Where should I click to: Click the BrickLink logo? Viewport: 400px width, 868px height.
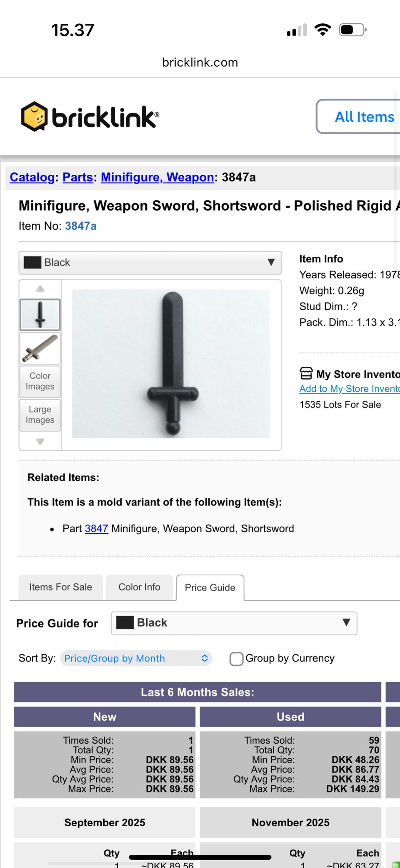90,117
